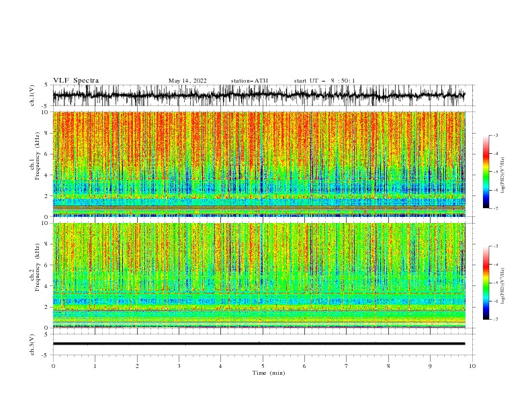Click the "6" frequency tick of ch.1 spectrogram

coord(48,154)
